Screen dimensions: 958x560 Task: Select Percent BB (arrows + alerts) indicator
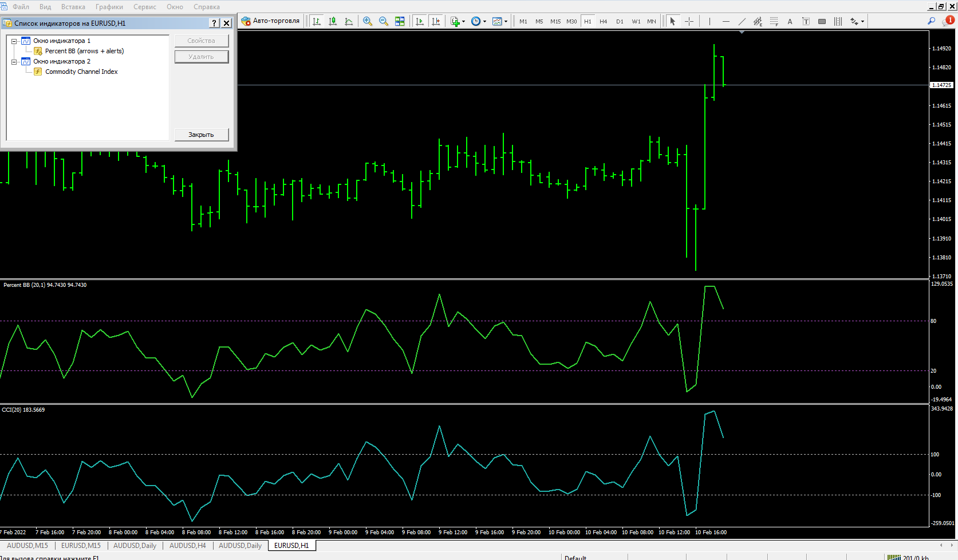84,51
